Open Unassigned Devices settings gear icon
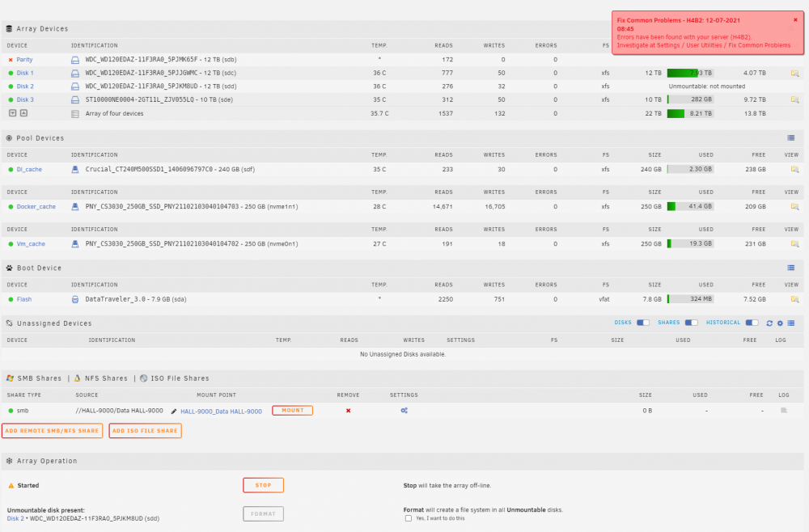Image resolution: width=809 pixels, height=532 pixels. 780,323
